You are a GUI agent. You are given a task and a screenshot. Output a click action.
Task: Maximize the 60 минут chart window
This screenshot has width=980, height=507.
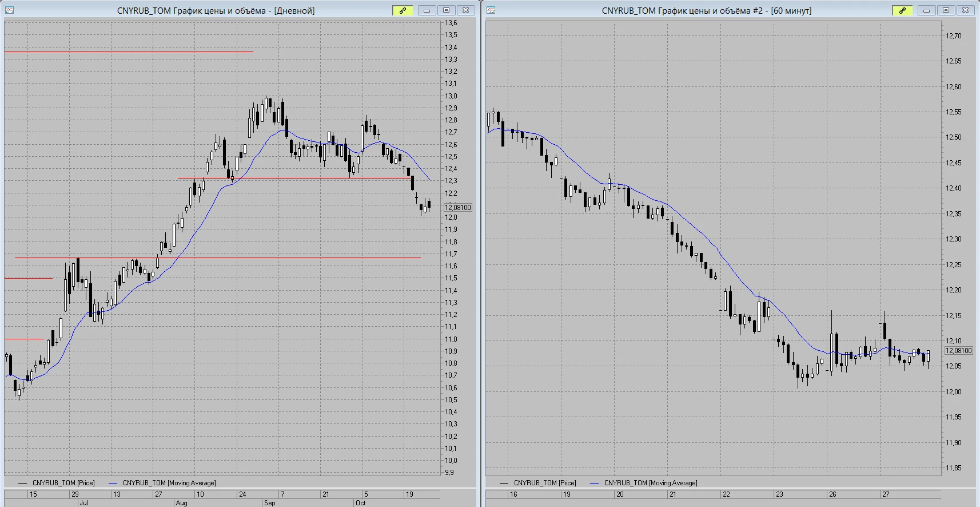[946, 10]
